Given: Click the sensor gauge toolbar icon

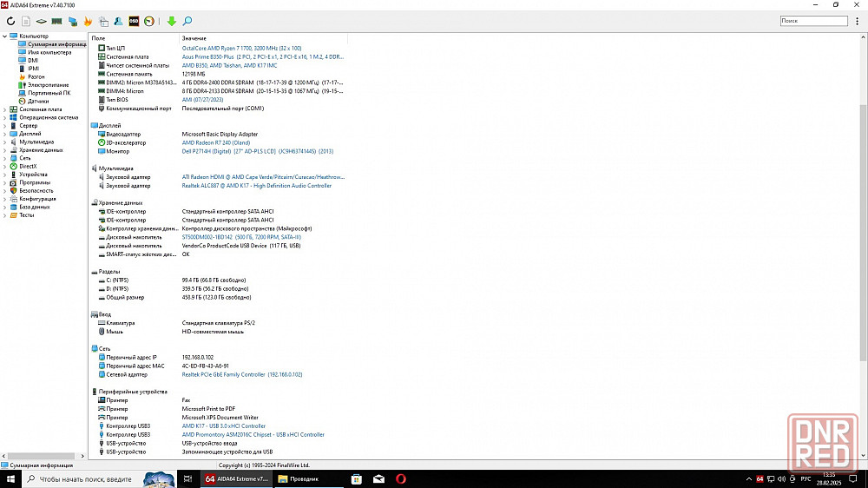Looking at the screenshot, I should (x=149, y=21).
